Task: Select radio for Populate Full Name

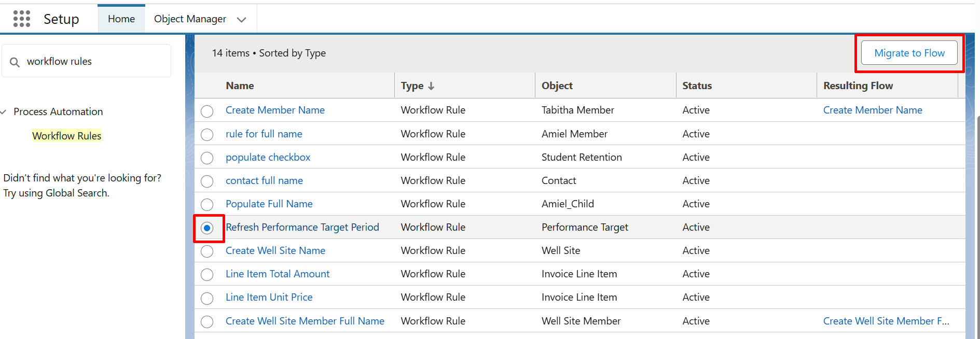Action: 207,205
